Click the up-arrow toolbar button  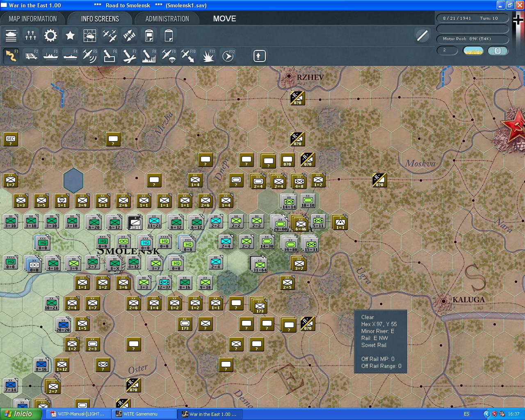coord(259,56)
